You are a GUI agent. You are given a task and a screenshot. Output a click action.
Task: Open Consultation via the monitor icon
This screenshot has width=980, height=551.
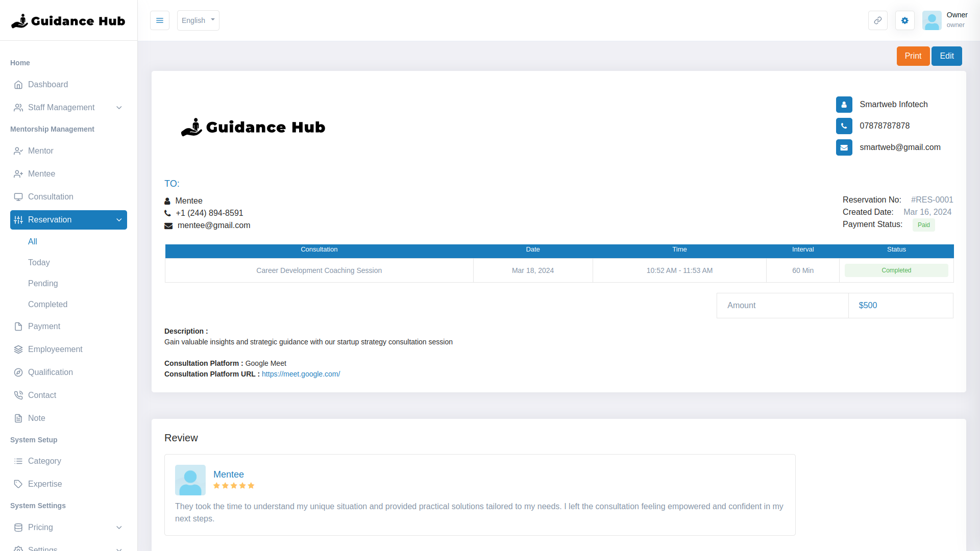[18, 196]
